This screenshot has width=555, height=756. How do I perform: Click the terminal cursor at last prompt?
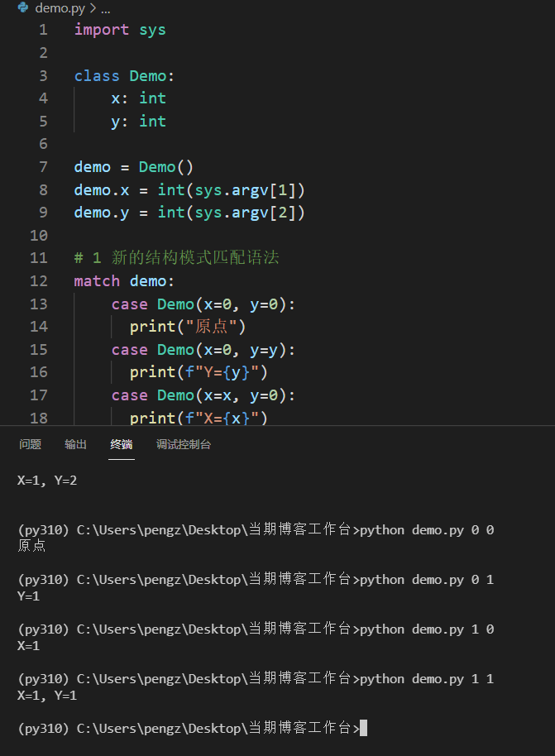click(x=364, y=728)
